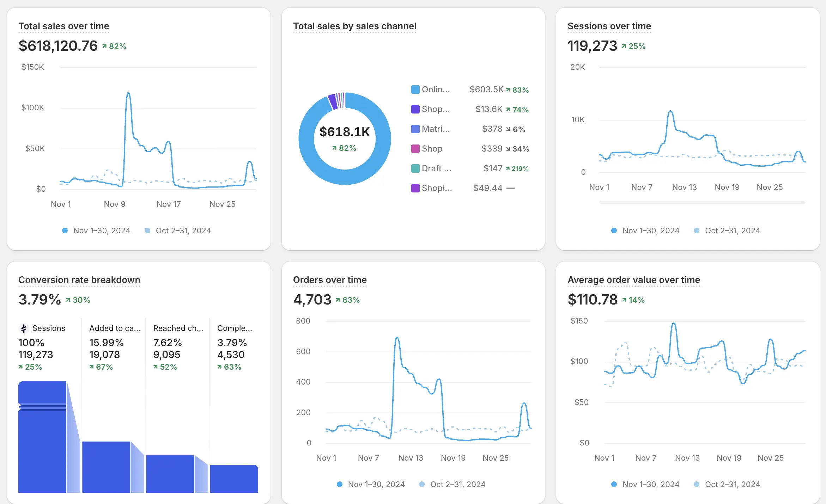
Task: Toggle Oct 2–31 legend in Orders chart
Action: (453, 484)
